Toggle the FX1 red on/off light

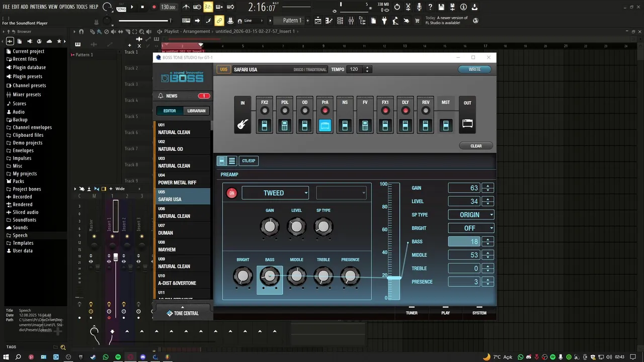pyautogui.click(x=385, y=111)
